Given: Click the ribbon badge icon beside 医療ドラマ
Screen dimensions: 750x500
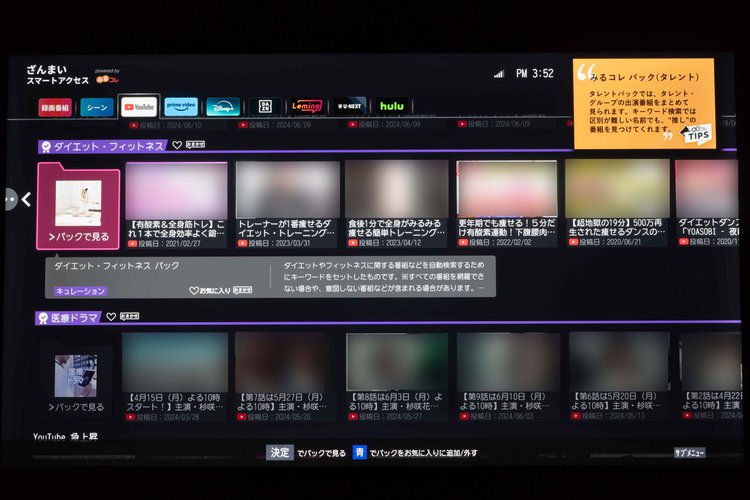Looking at the screenshot, I should 43,318.
